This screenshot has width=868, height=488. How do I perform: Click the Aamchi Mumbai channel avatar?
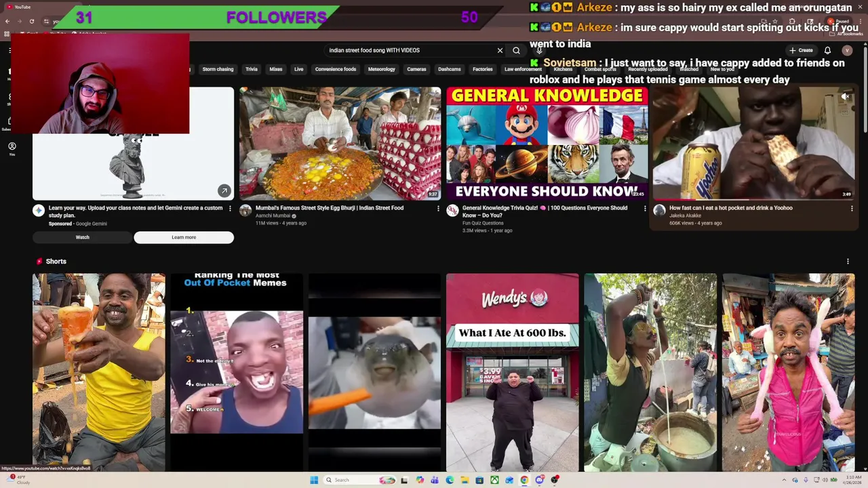tap(245, 211)
